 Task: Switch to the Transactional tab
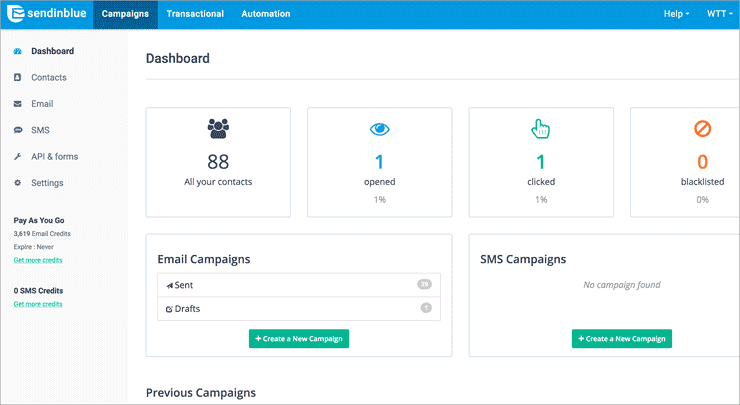tap(195, 14)
